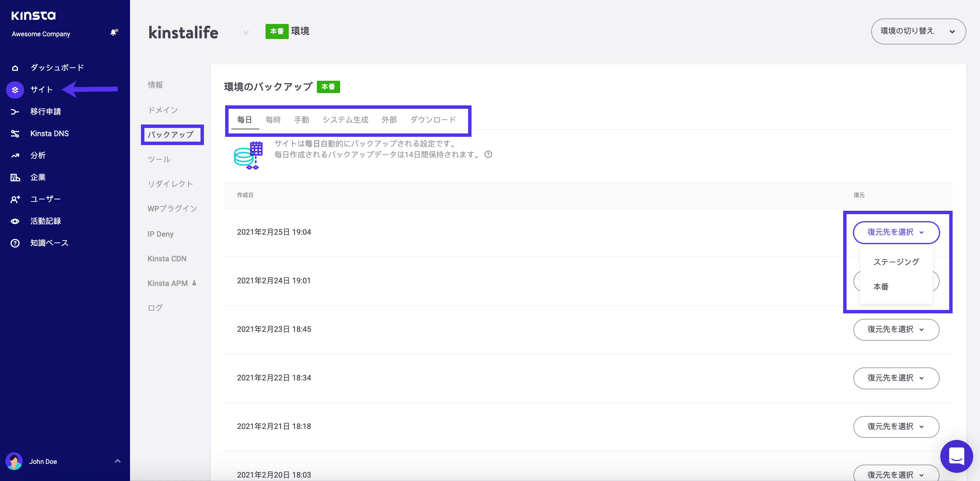Open the Intercom chat bubble
Viewport: 980px width, 481px height.
point(957,456)
